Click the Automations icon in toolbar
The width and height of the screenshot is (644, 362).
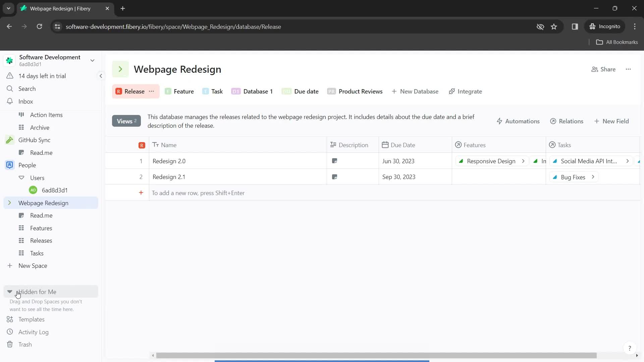[x=499, y=121]
